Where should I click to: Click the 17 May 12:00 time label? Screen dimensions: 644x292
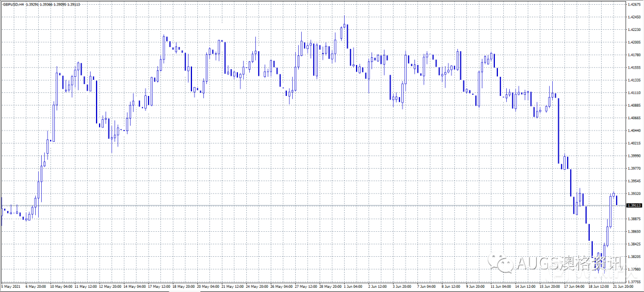[x=159, y=287]
